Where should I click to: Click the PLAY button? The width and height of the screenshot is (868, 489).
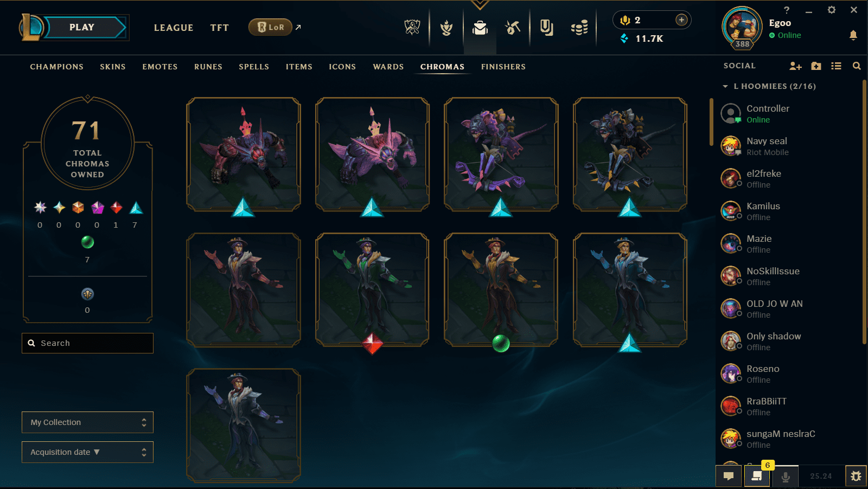pyautogui.click(x=82, y=27)
